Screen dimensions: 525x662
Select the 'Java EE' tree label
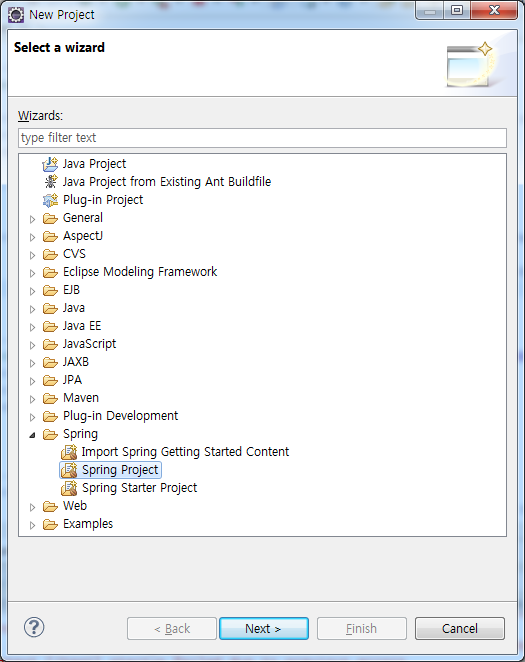click(x=82, y=326)
